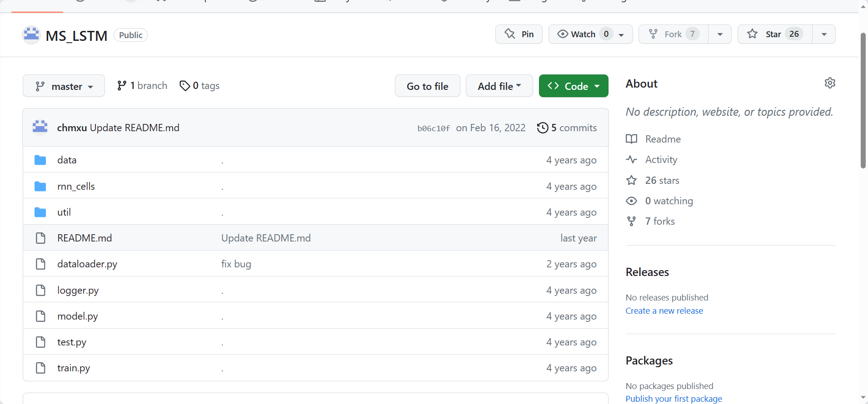Click Create a new release
Viewport: 868px width, 404px height.
[x=664, y=311]
